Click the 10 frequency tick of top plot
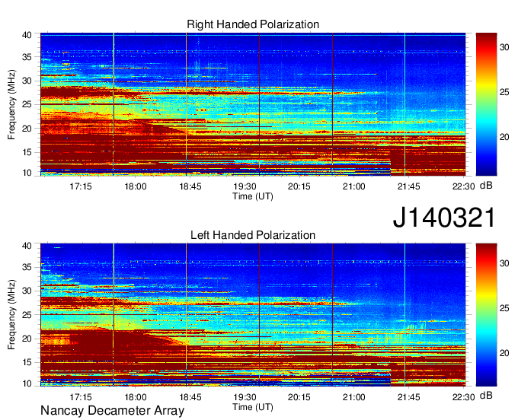The image size is (518, 420). (27, 173)
